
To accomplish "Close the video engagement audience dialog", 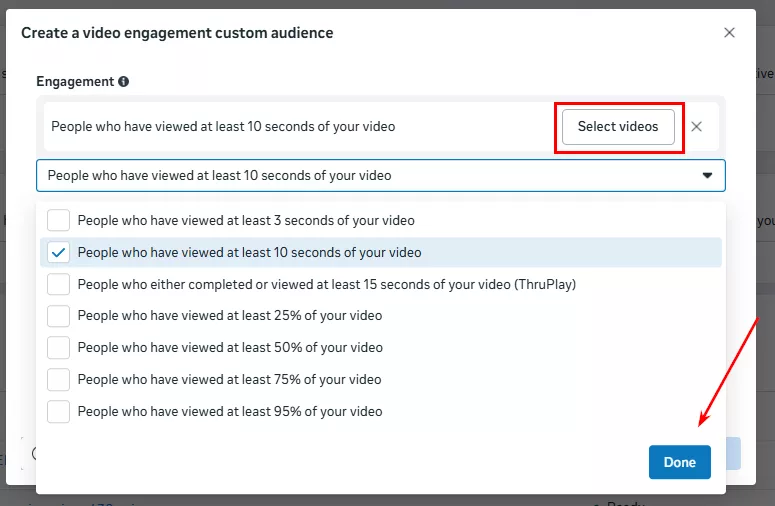I will (x=729, y=33).
